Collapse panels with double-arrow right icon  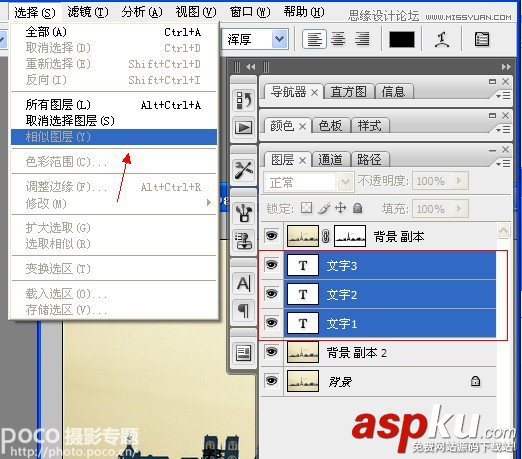(506, 67)
